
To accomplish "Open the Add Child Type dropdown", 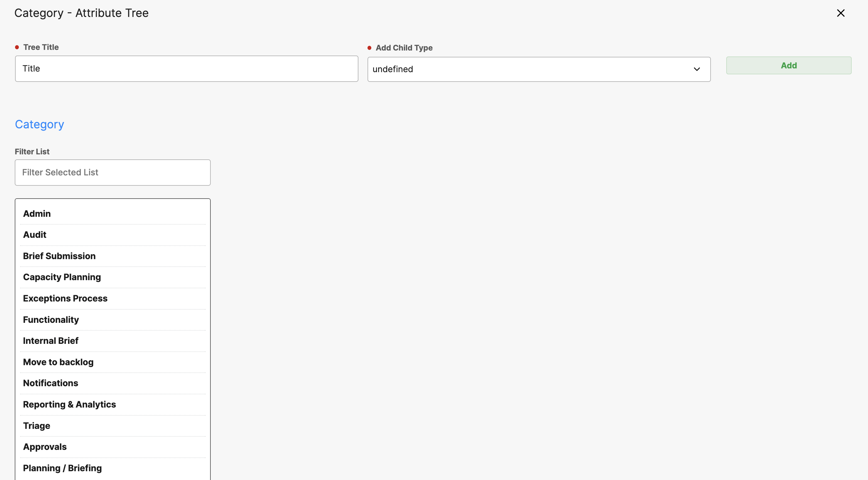I will point(538,69).
